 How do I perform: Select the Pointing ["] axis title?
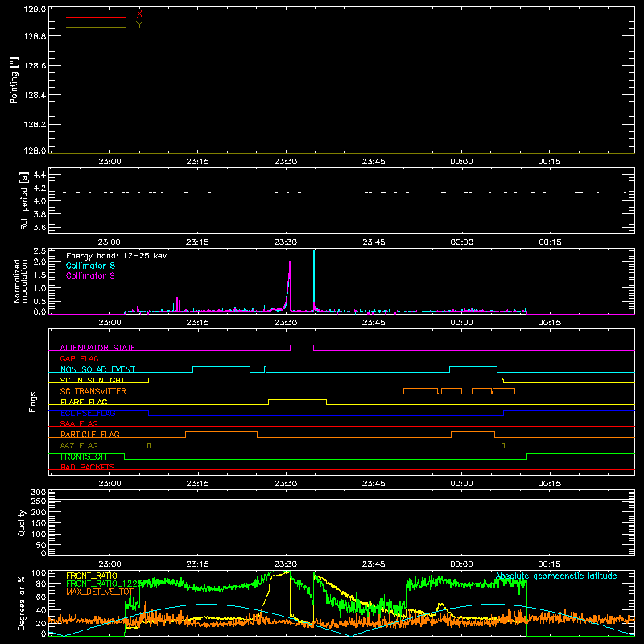click(14, 80)
